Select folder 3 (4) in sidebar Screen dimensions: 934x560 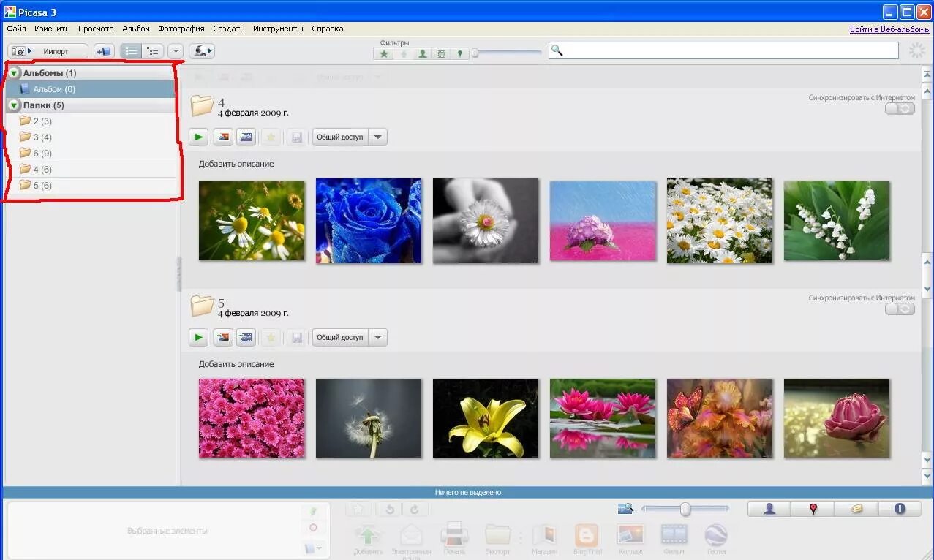[91, 137]
